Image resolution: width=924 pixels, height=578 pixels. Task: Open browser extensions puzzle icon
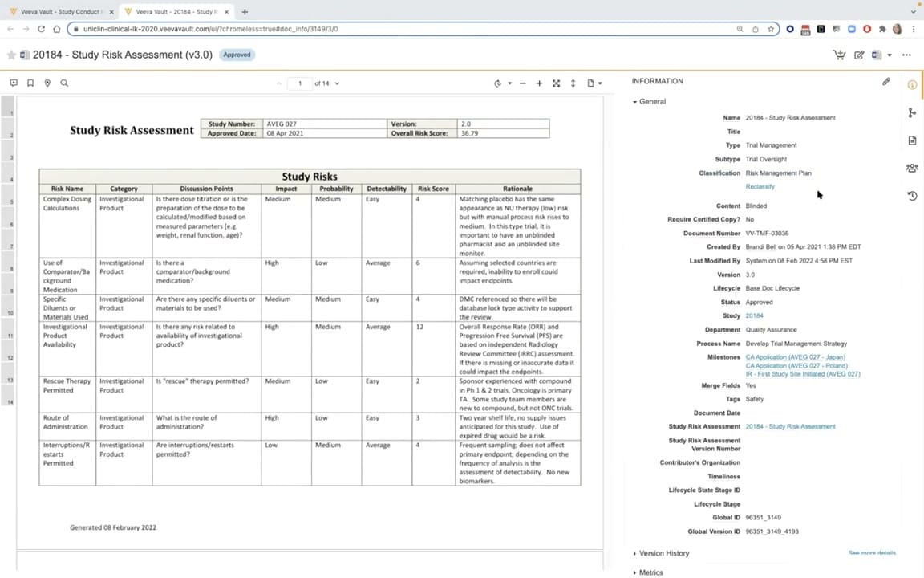pyautogui.click(x=882, y=29)
